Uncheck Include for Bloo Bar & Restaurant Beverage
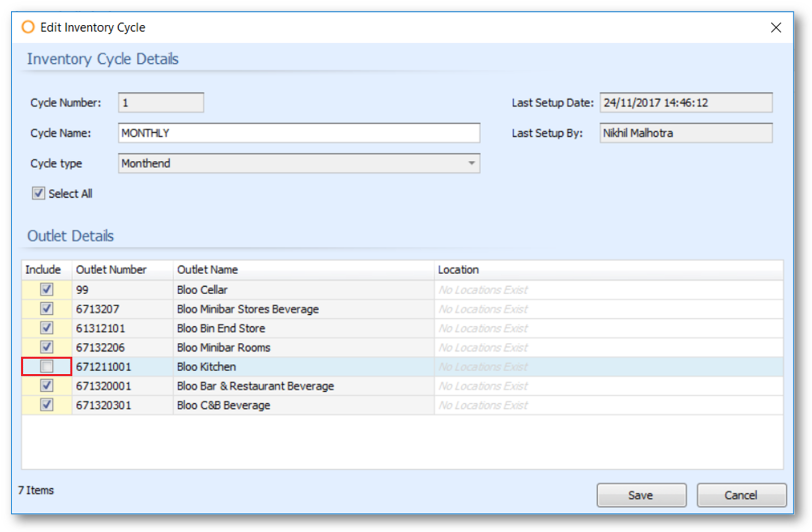The width and height of the screenshot is (812, 532). (47, 386)
